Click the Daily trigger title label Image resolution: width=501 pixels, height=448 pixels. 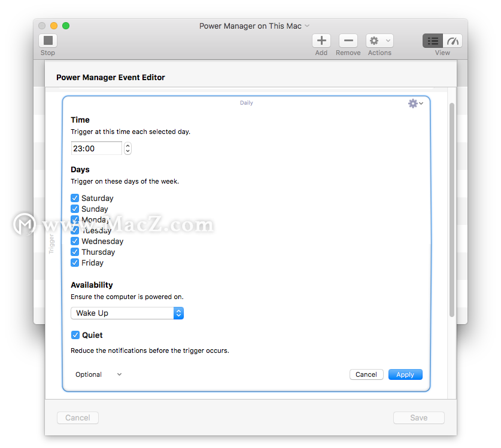click(x=247, y=103)
